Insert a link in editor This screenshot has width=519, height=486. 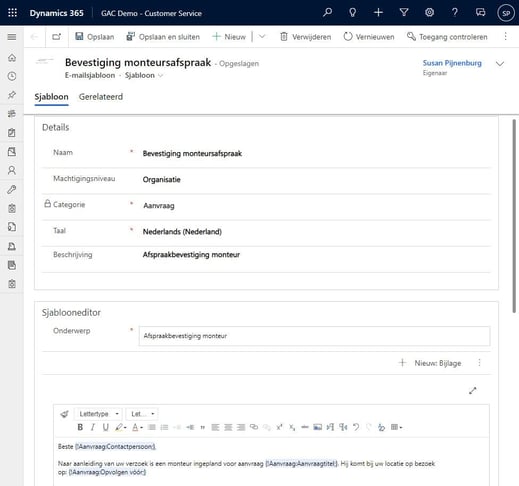254,427
